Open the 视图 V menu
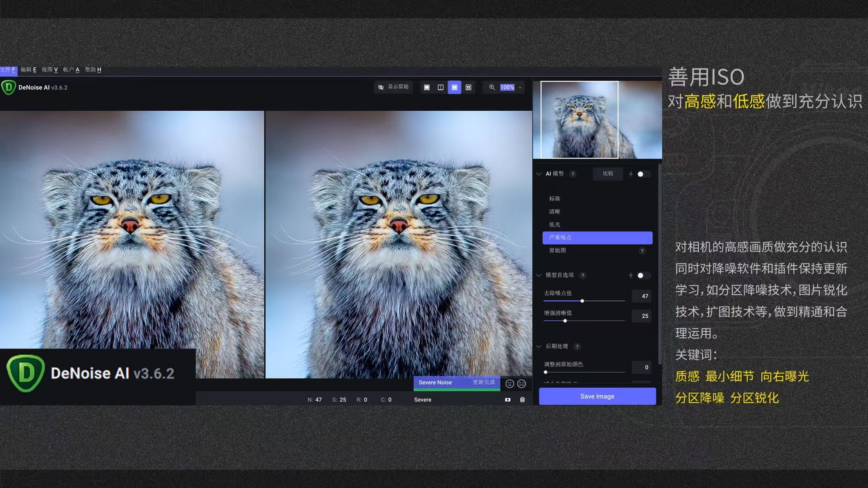868x488 pixels. pyautogui.click(x=49, y=69)
